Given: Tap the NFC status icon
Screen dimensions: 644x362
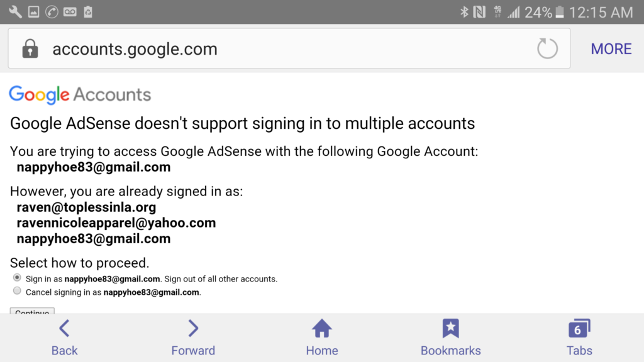Looking at the screenshot, I should (479, 12).
